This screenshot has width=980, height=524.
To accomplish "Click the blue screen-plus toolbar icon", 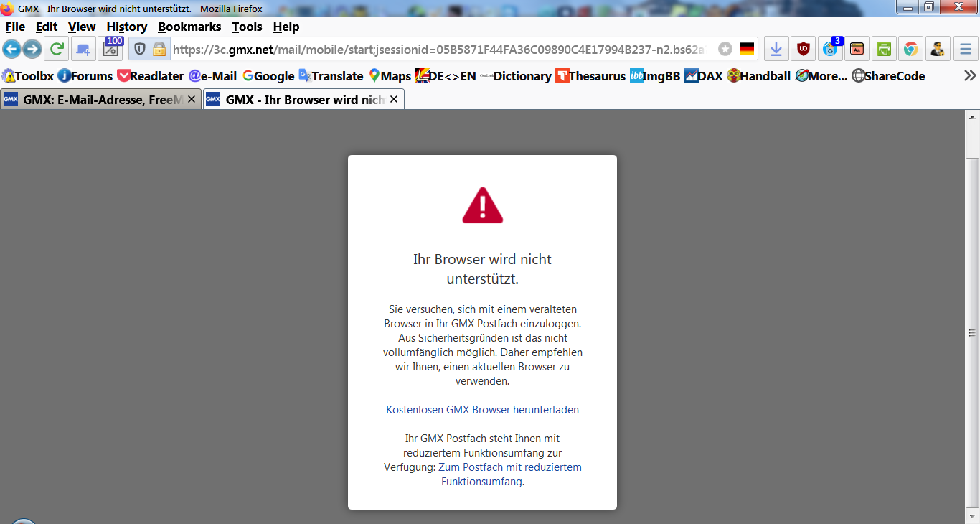I will 83,49.
